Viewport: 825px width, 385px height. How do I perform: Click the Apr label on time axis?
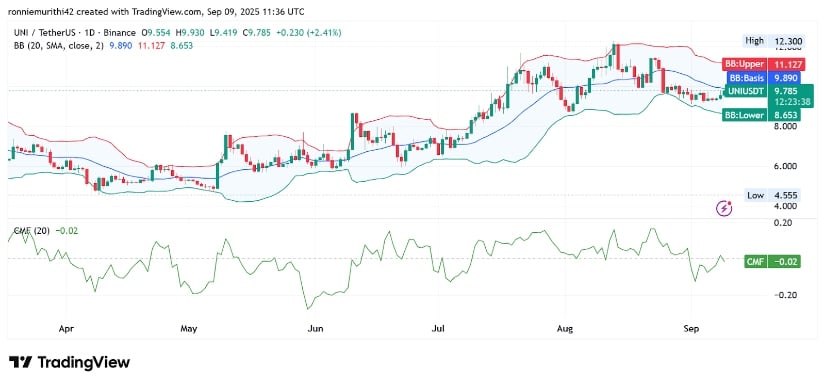pos(66,329)
